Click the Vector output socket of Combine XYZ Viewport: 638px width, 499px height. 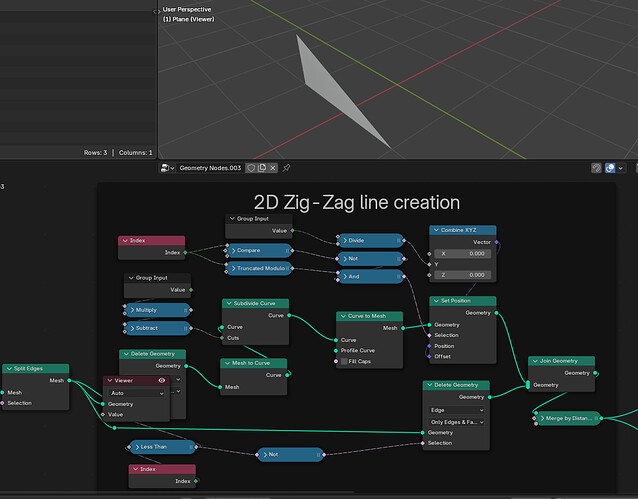[x=496, y=242]
